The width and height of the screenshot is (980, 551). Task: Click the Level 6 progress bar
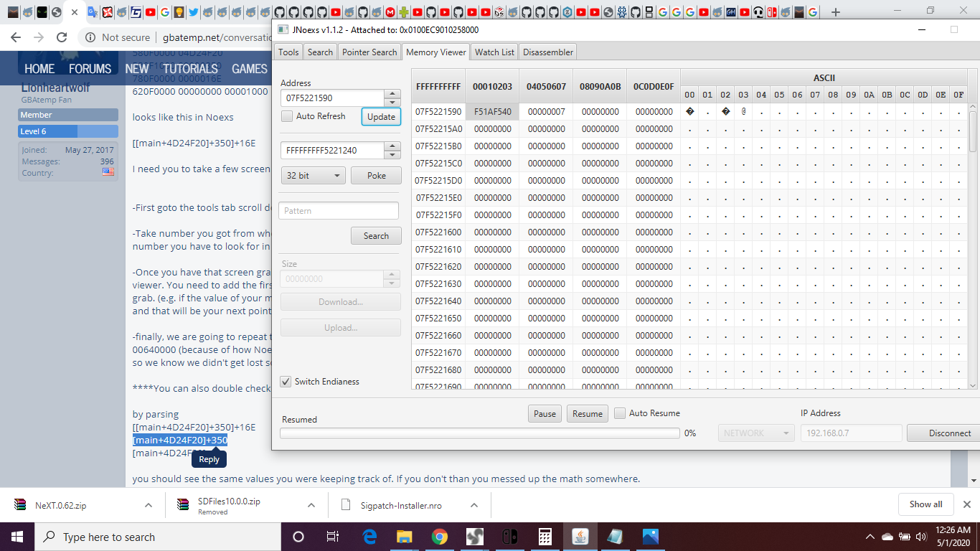pos(68,131)
